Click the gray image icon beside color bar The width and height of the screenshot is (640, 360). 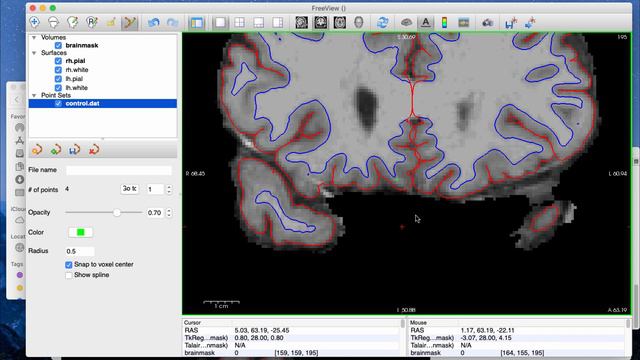tap(464, 22)
